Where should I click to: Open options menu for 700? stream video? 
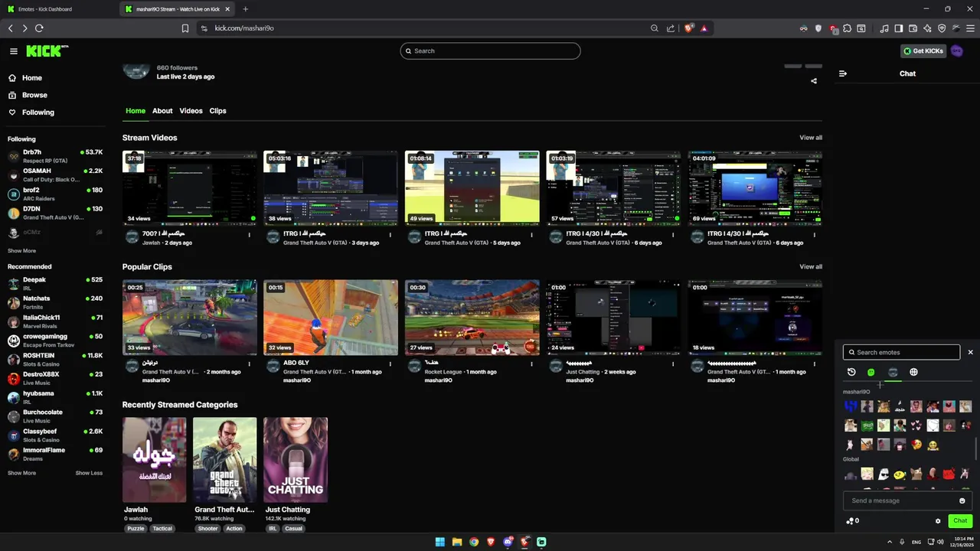click(x=250, y=235)
